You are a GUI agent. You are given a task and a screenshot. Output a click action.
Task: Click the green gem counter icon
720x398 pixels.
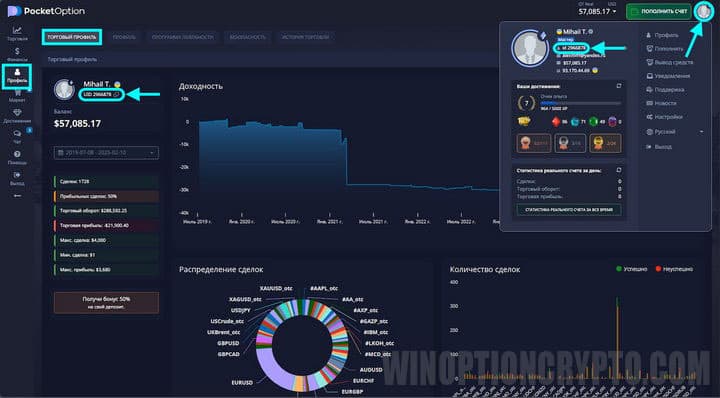point(593,122)
